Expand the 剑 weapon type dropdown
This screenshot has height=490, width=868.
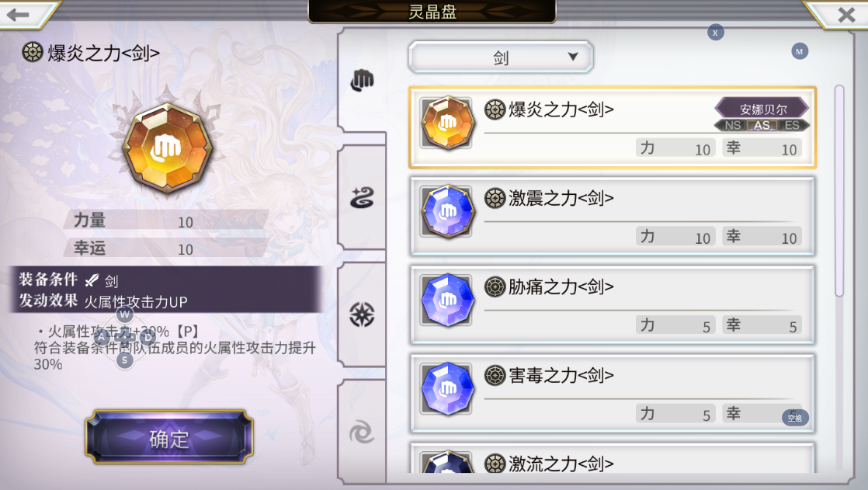tap(501, 57)
